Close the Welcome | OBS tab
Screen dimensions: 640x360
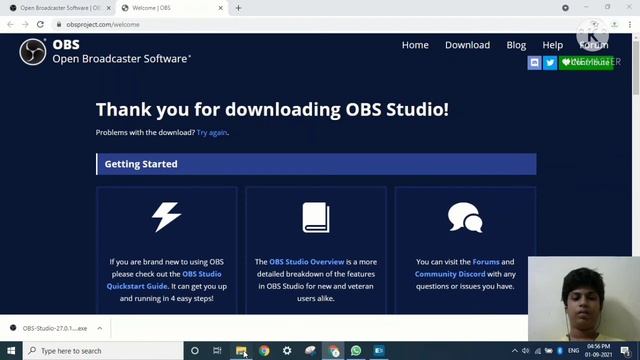coord(220,8)
